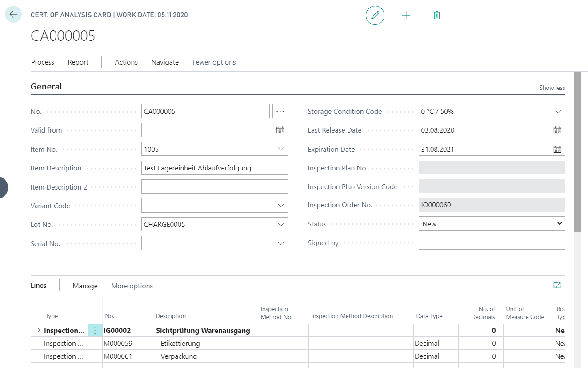Click the Signed by field
Viewport: 588px width, 368px height.
click(x=492, y=243)
